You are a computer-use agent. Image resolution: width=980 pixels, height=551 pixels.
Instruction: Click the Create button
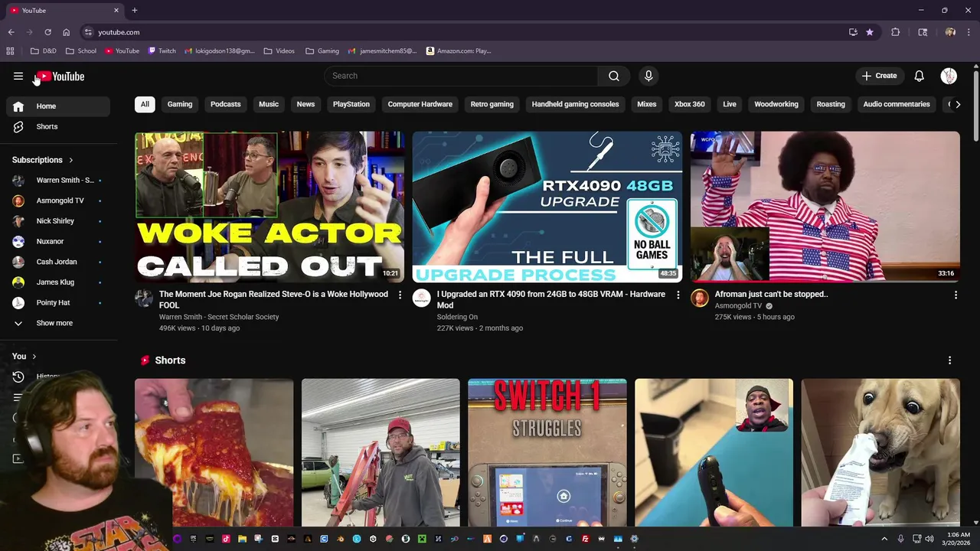(879, 76)
